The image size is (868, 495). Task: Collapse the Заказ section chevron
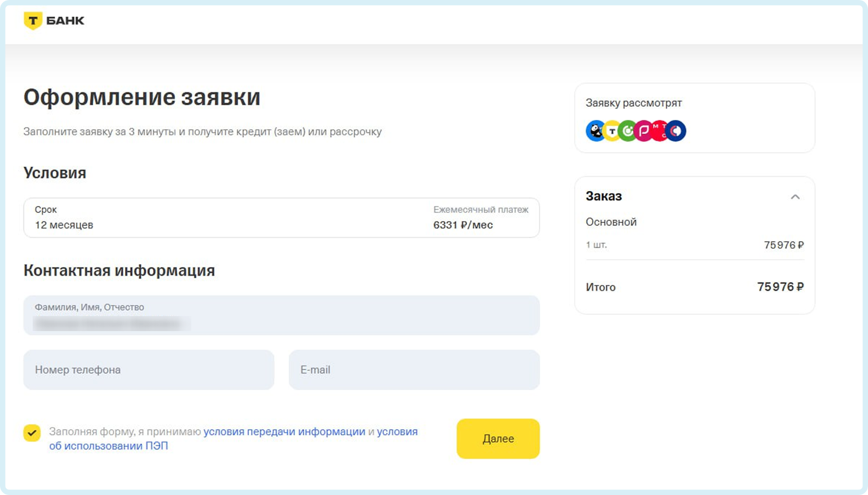click(x=795, y=197)
